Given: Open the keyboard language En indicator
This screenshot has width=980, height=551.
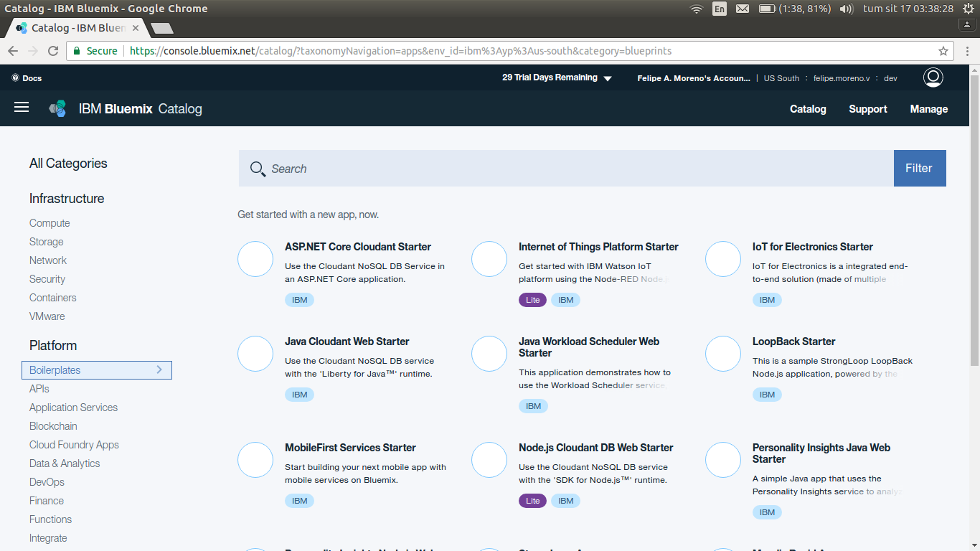Looking at the screenshot, I should click(719, 9).
